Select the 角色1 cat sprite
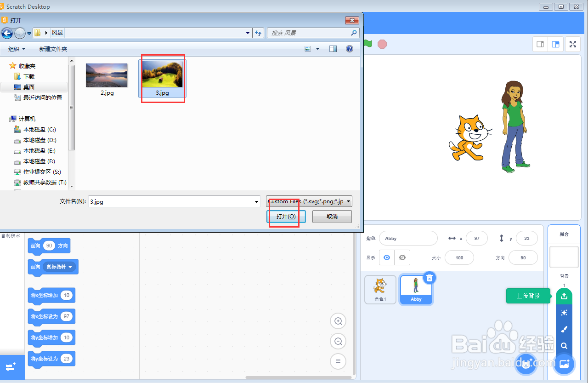The height and width of the screenshot is (383, 588). tap(380, 290)
